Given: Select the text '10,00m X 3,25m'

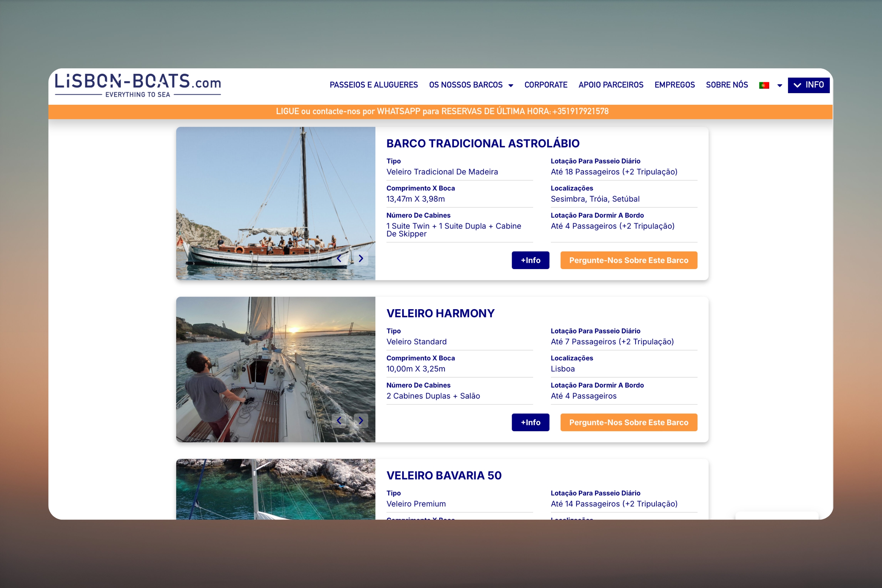Looking at the screenshot, I should (x=416, y=368).
